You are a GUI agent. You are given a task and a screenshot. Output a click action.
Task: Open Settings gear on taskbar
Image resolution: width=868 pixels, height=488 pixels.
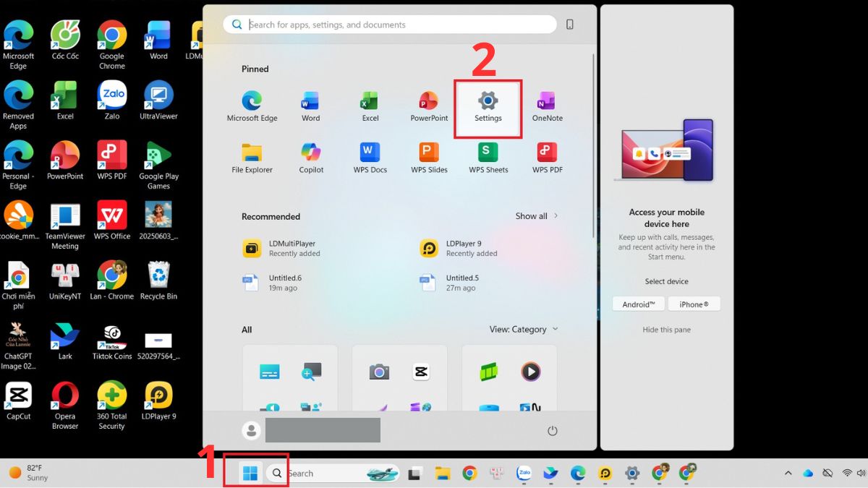(632, 474)
